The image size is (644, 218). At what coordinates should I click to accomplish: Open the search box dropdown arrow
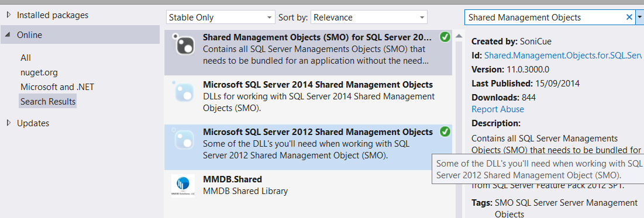pyautogui.click(x=640, y=18)
